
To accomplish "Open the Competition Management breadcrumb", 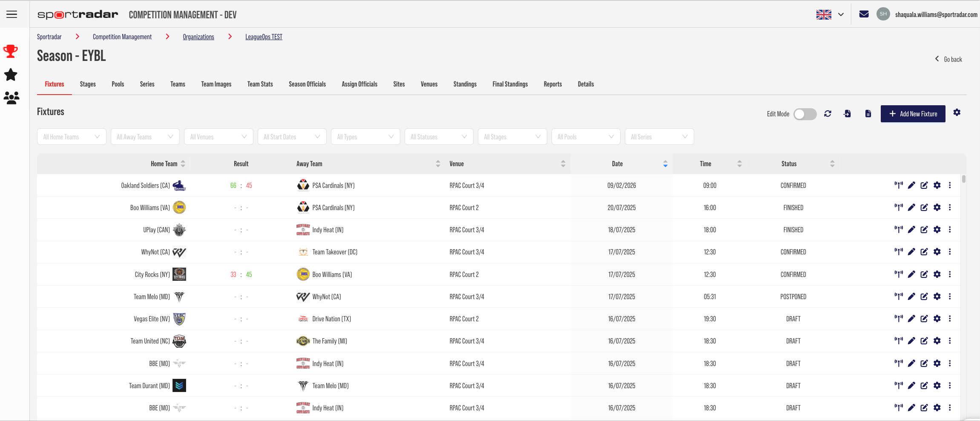I will (x=122, y=37).
